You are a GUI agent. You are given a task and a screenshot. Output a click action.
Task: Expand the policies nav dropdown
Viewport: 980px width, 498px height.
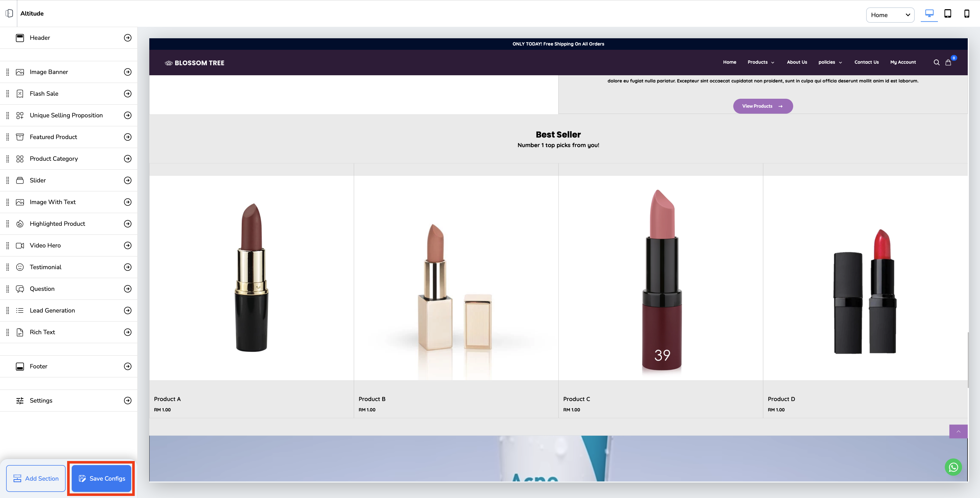click(830, 62)
